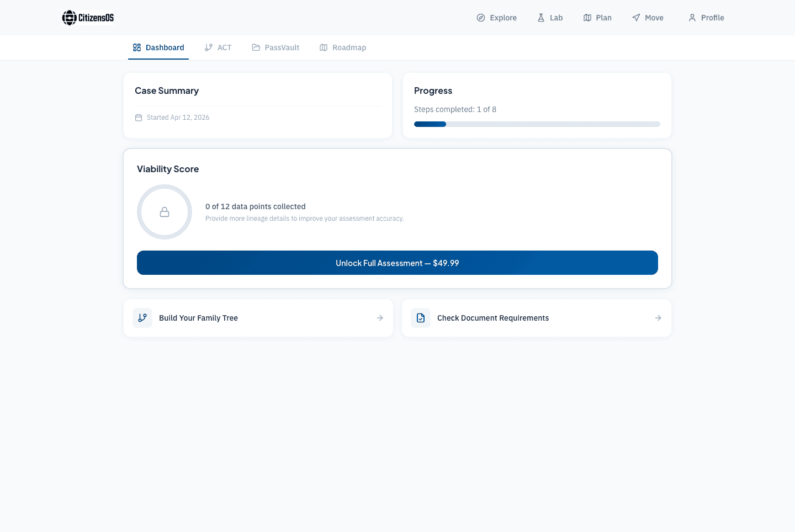Open the Explore menu item
This screenshot has width=795, height=532.
click(x=497, y=18)
